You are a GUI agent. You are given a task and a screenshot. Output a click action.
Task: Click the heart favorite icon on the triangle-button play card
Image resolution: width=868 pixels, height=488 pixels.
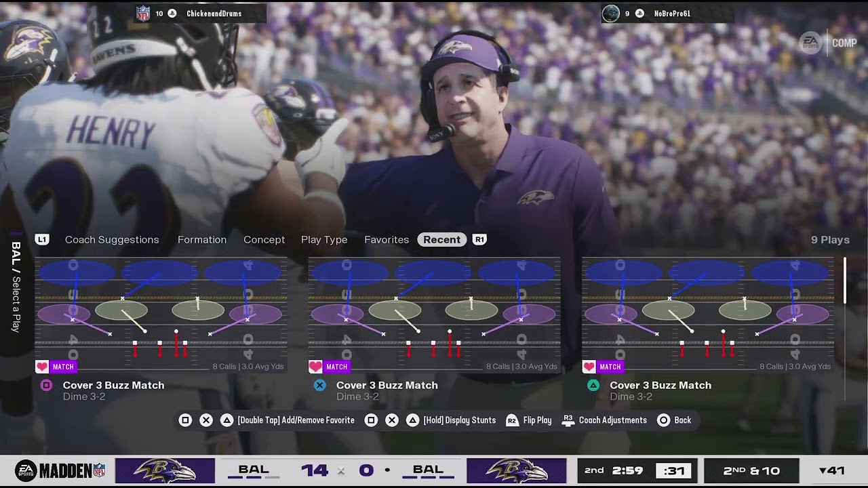tap(589, 367)
